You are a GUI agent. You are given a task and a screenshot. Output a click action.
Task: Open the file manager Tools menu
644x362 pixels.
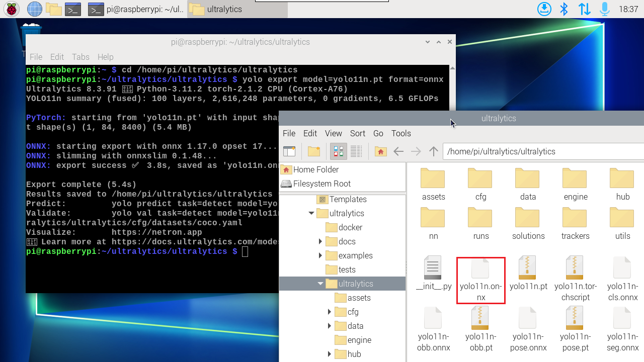click(401, 133)
